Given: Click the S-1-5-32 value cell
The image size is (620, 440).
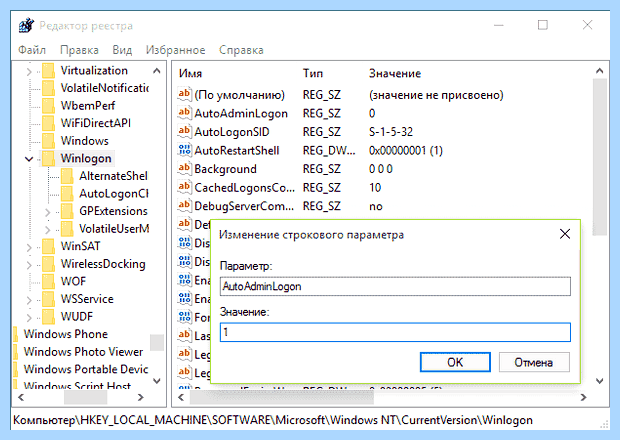Looking at the screenshot, I should tap(391, 132).
